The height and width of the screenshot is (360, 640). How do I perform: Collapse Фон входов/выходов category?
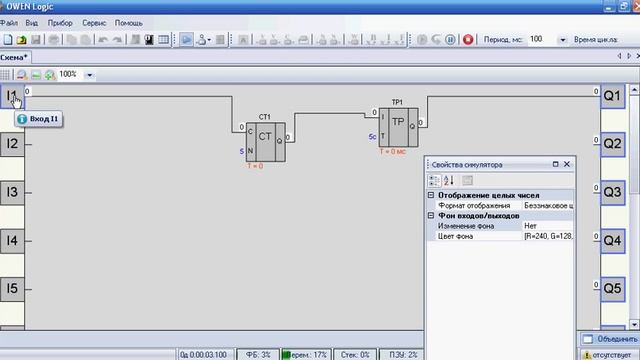coord(431,216)
